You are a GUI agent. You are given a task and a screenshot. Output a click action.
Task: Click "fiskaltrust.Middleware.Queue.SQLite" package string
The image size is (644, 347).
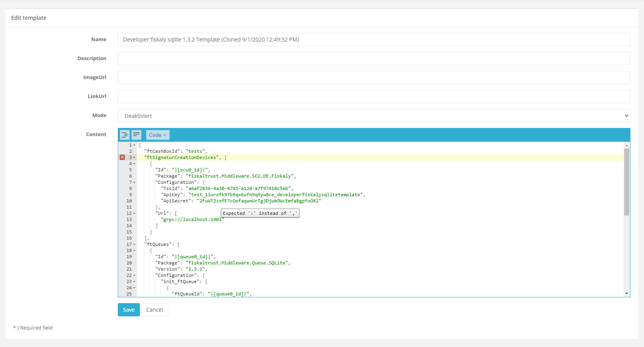(x=237, y=263)
